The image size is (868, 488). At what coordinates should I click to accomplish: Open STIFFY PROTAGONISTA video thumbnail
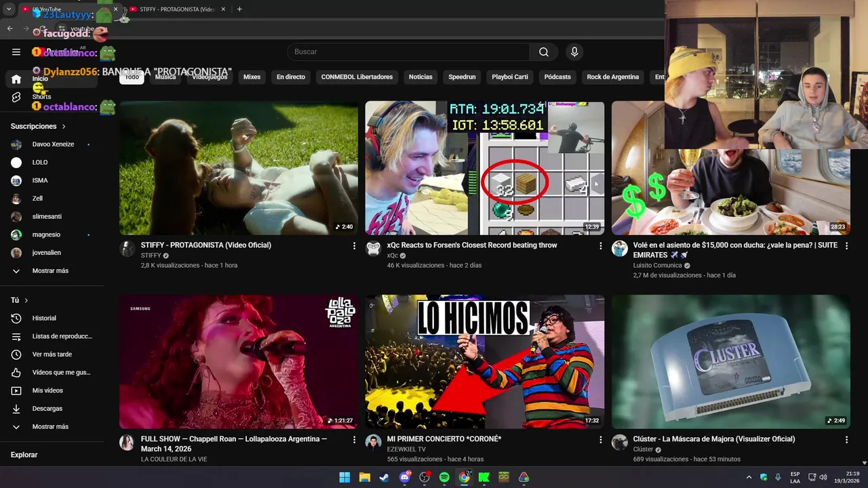point(239,168)
